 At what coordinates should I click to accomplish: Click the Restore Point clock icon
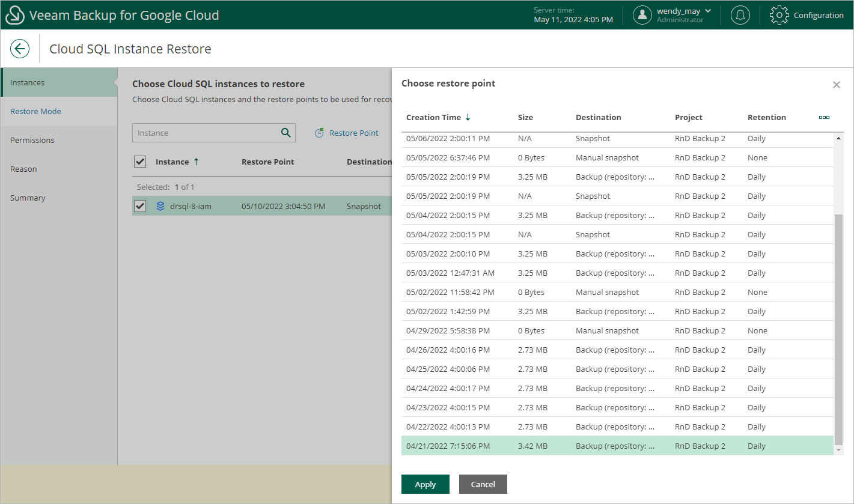pyautogui.click(x=320, y=133)
